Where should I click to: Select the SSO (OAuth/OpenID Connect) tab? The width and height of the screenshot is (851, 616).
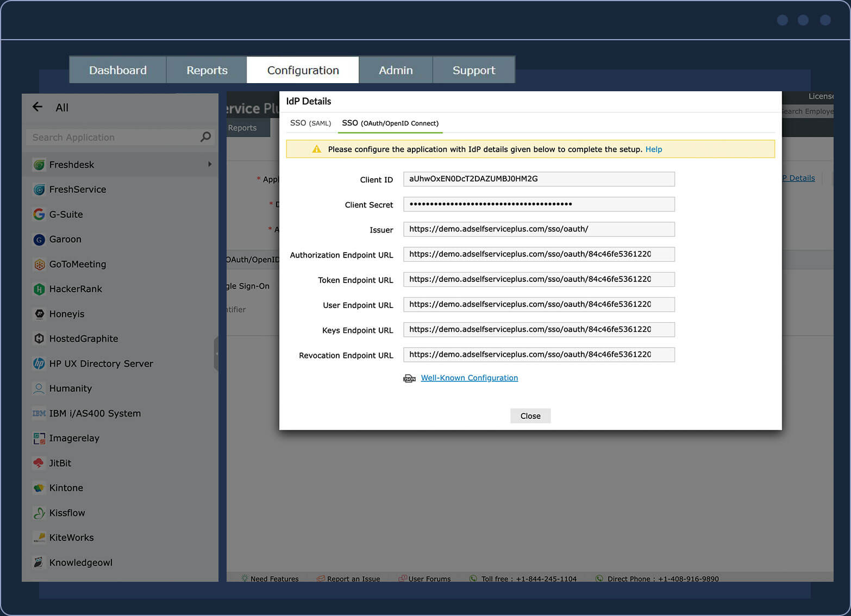tap(390, 123)
